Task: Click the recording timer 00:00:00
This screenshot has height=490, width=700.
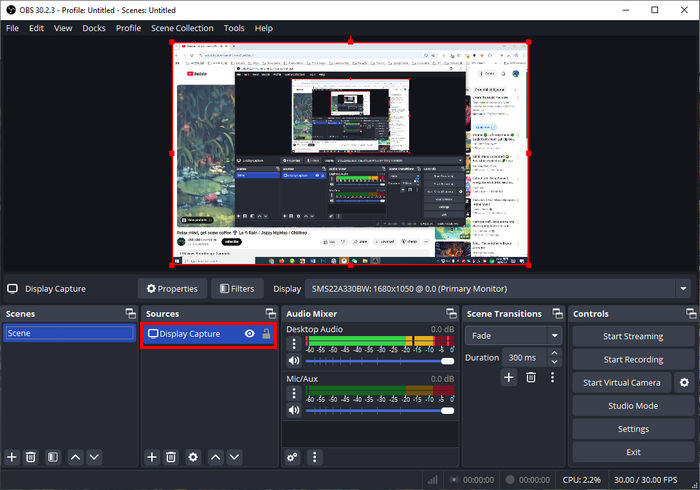Action: pyautogui.click(x=534, y=480)
